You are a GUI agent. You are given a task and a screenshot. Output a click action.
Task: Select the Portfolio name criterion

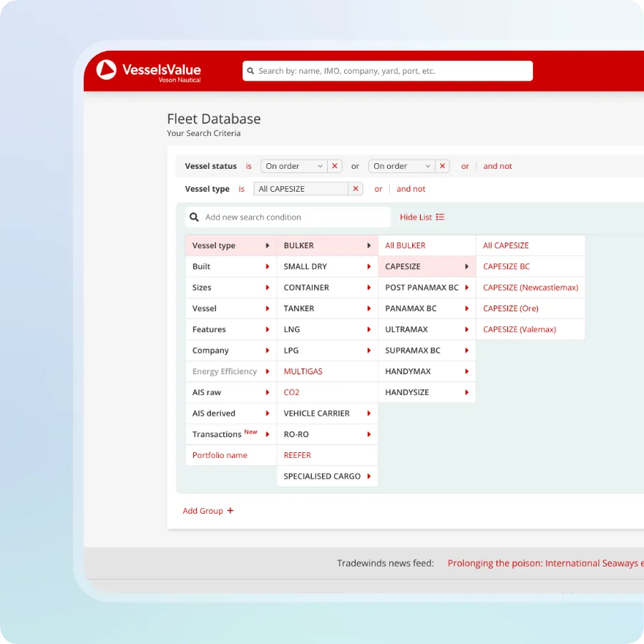click(x=220, y=455)
